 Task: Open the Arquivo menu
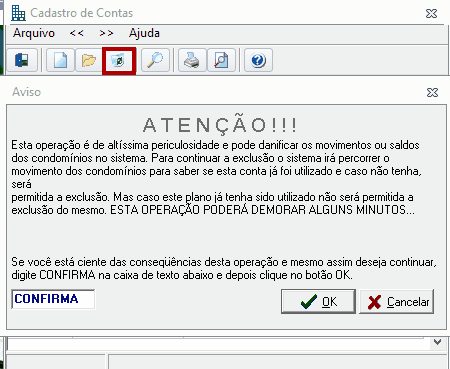tap(34, 33)
